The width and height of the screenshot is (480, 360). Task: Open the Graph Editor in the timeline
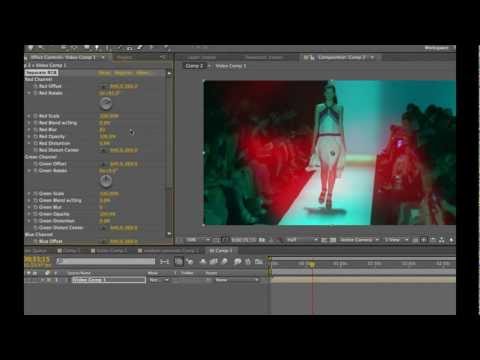[x=259, y=262]
